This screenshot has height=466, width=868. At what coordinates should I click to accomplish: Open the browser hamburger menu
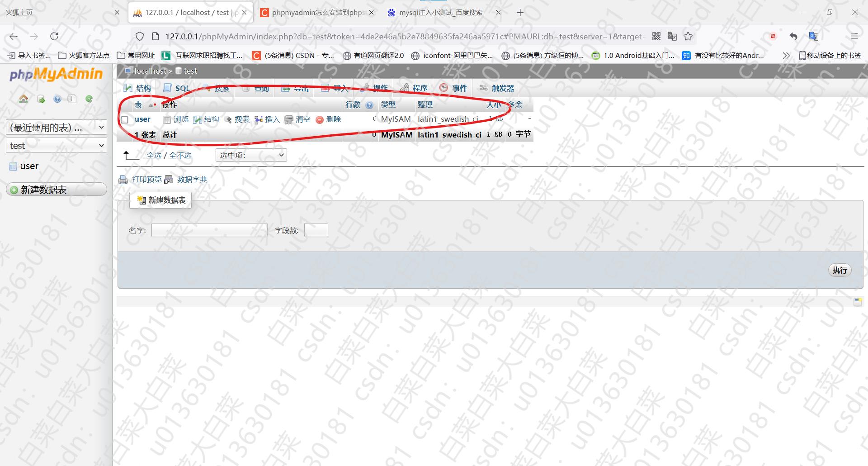click(854, 36)
